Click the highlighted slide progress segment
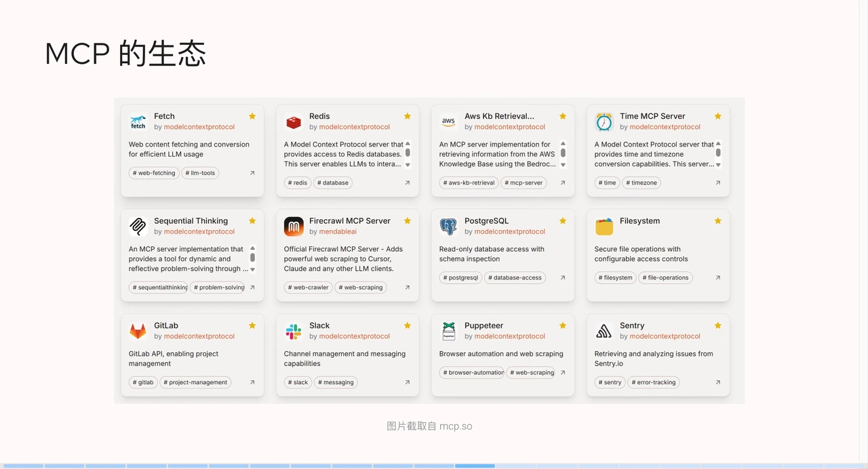The height and width of the screenshot is (469, 868). click(x=475, y=466)
